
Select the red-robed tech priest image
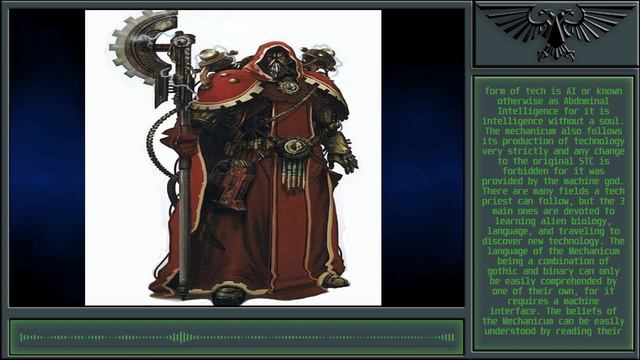233,158
